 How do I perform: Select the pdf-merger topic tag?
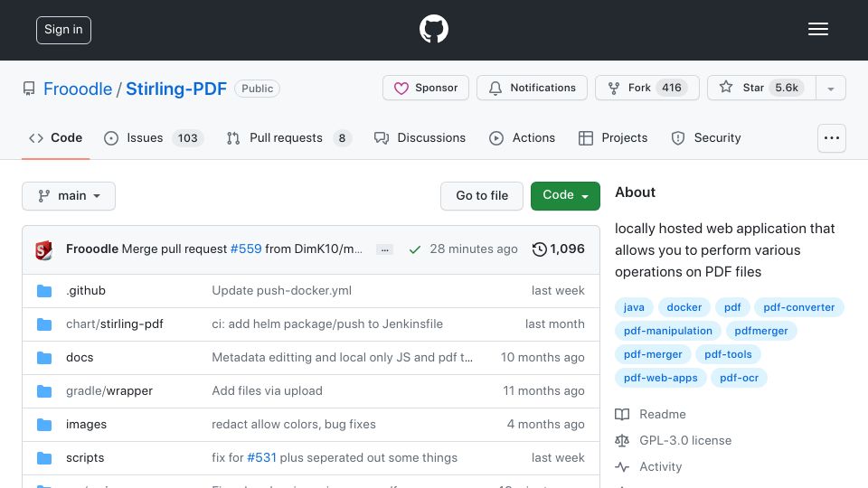(653, 354)
